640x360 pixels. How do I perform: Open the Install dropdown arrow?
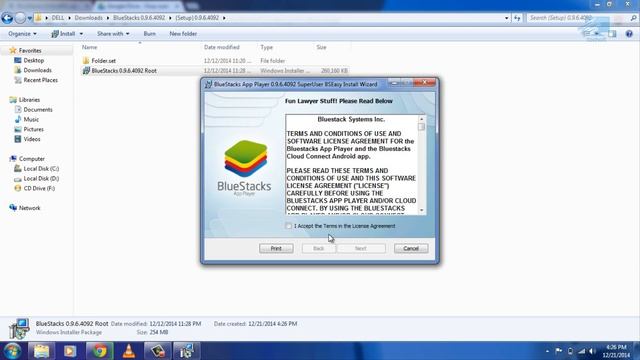click(81, 34)
